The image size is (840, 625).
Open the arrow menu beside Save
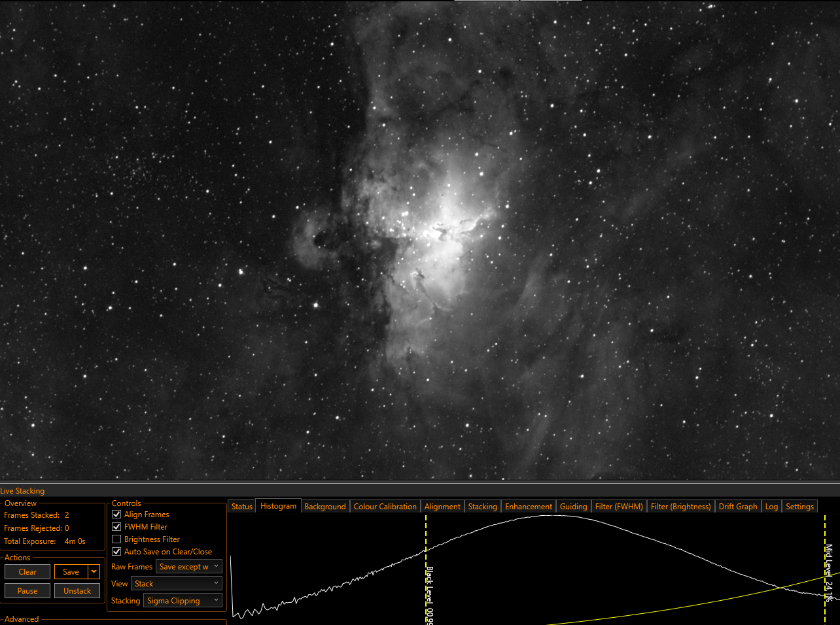[94, 572]
